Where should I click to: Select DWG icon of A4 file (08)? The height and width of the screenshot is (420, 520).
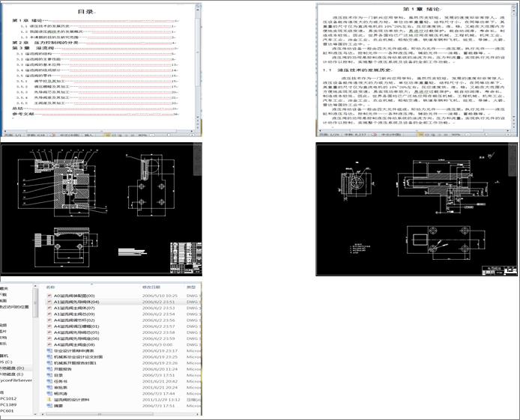49,344
